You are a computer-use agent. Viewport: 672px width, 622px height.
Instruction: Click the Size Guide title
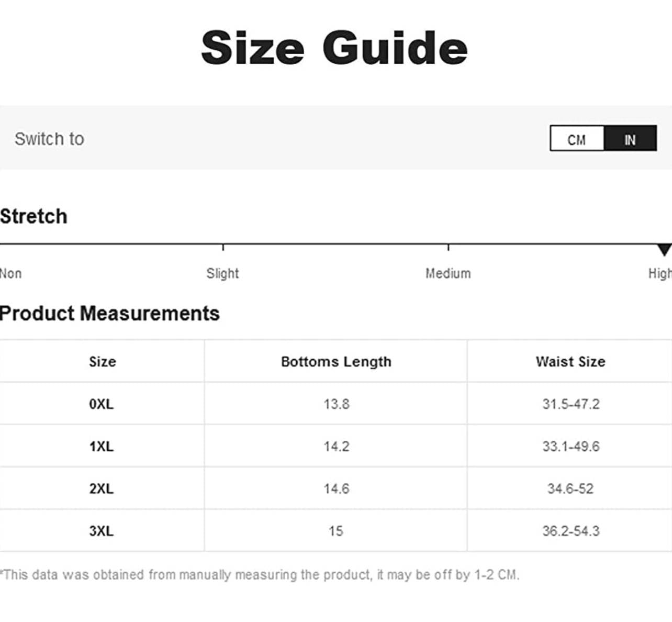(334, 48)
